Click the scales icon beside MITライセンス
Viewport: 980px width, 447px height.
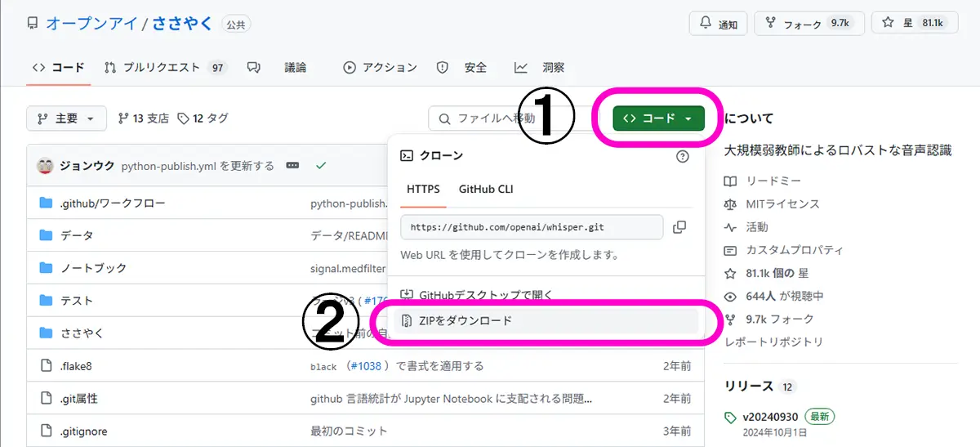[730, 203]
